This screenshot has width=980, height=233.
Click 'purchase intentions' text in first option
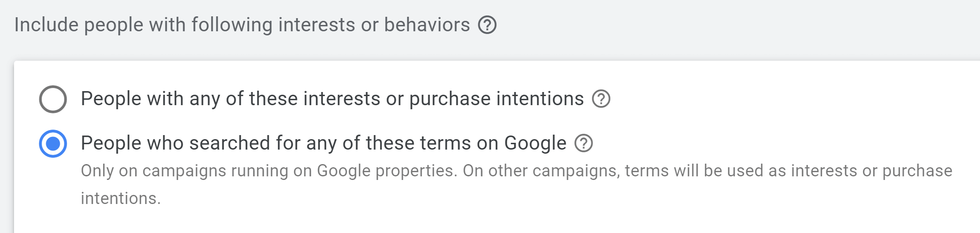(x=496, y=98)
